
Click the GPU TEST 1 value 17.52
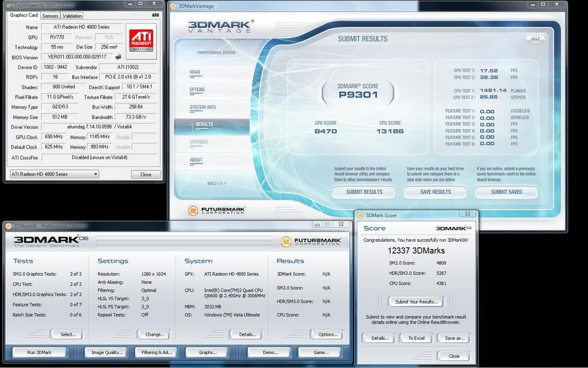489,71
